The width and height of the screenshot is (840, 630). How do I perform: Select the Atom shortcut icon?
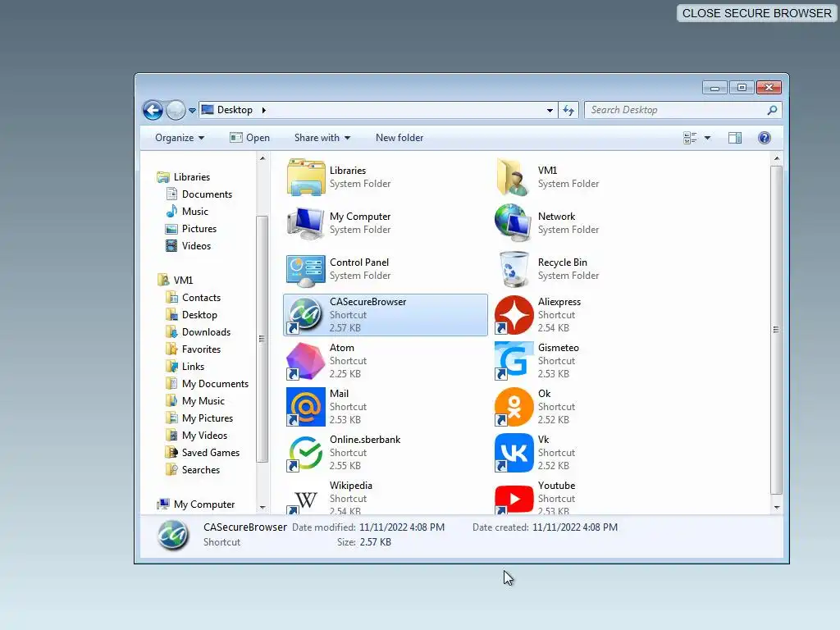coord(305,361)
